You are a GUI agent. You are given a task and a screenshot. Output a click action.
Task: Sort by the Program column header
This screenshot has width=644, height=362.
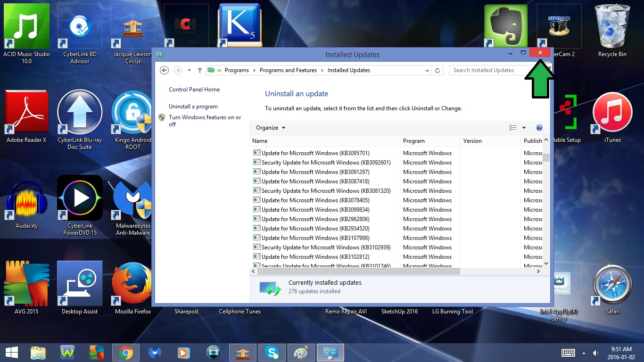coord(430,141)
